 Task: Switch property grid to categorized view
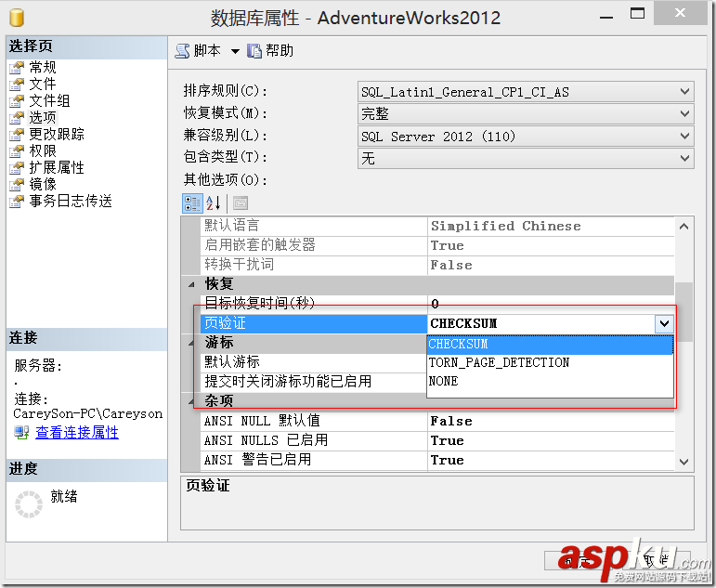(x=192, y=203)
